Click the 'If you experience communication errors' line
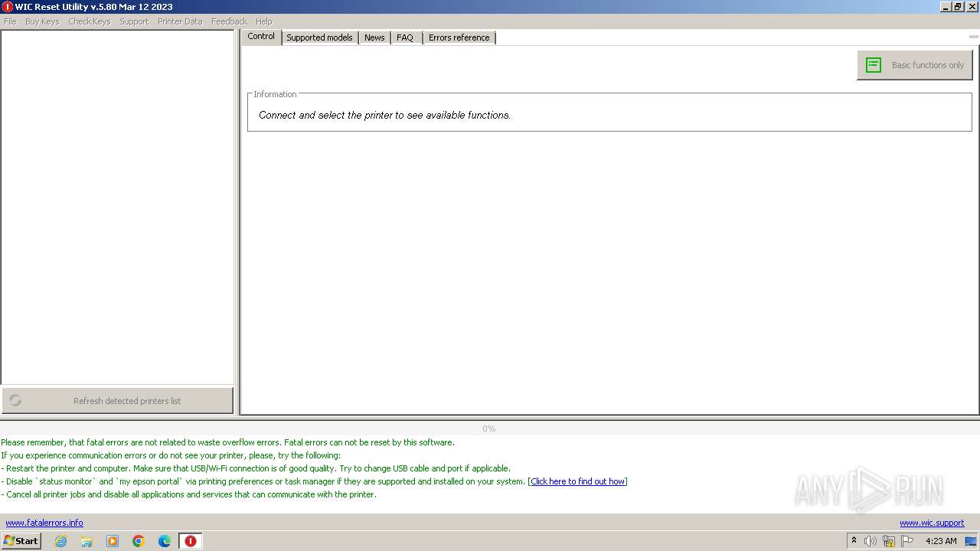Viewport: 980px width, 551px height. [x=171, y=455]
